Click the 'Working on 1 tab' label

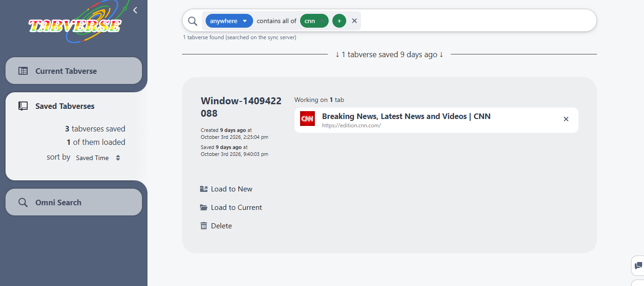point(319,100)
